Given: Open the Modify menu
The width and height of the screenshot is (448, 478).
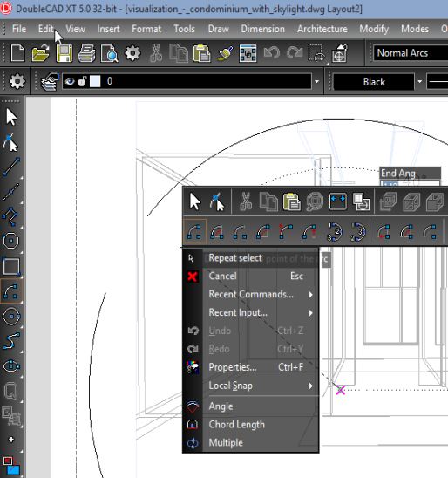Looking at the screenshot, I should 374,29.
